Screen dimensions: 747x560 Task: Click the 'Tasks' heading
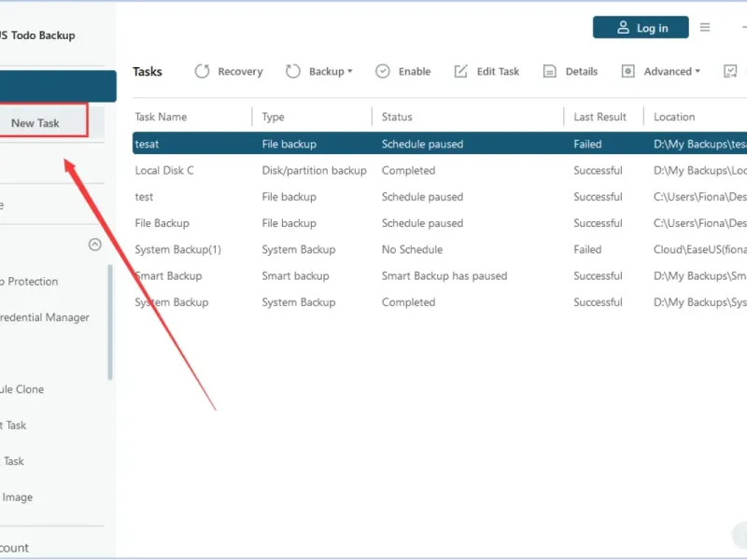point(148,72)
